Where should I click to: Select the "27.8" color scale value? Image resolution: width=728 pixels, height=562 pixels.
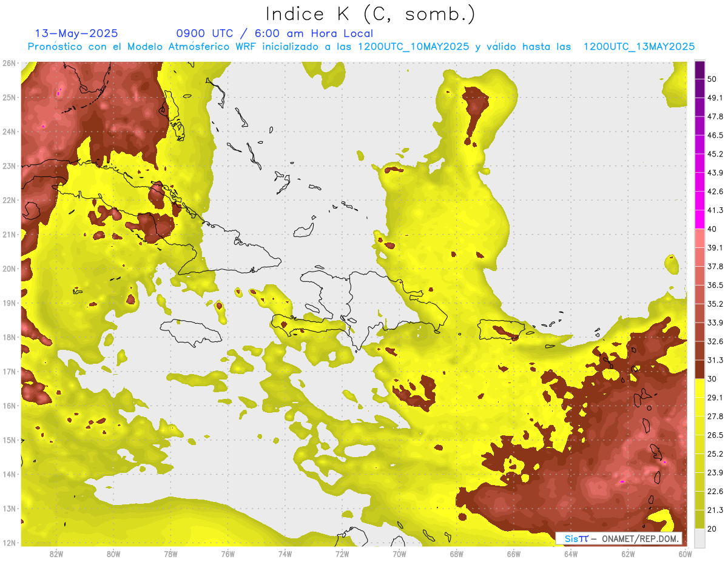tap(715, 416)
